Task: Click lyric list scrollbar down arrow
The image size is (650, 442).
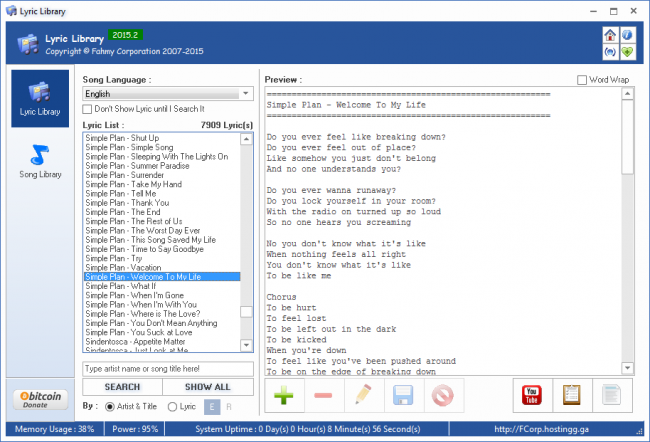Action: click(x=246, y=345)
